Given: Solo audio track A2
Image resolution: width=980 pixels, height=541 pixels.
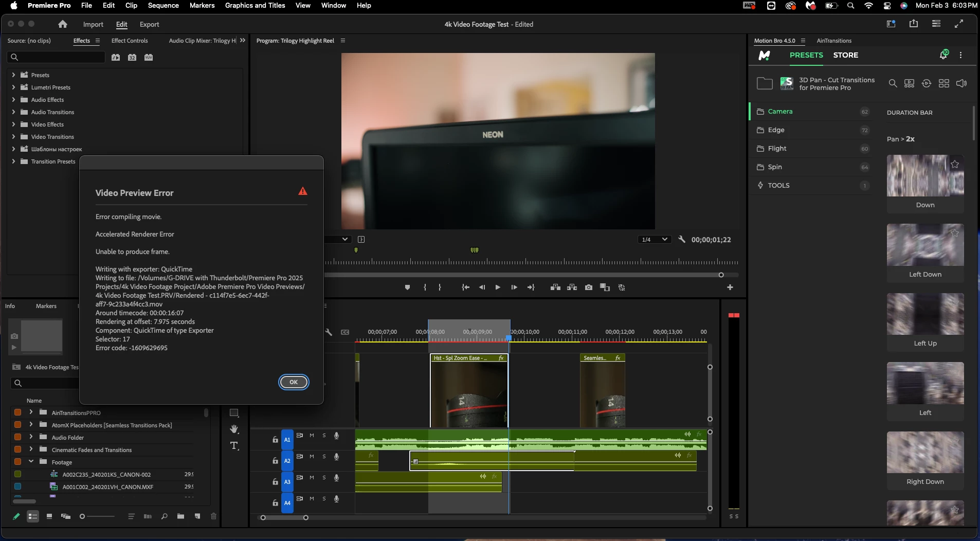Looking at the screenshot, I should pos(324,457).
